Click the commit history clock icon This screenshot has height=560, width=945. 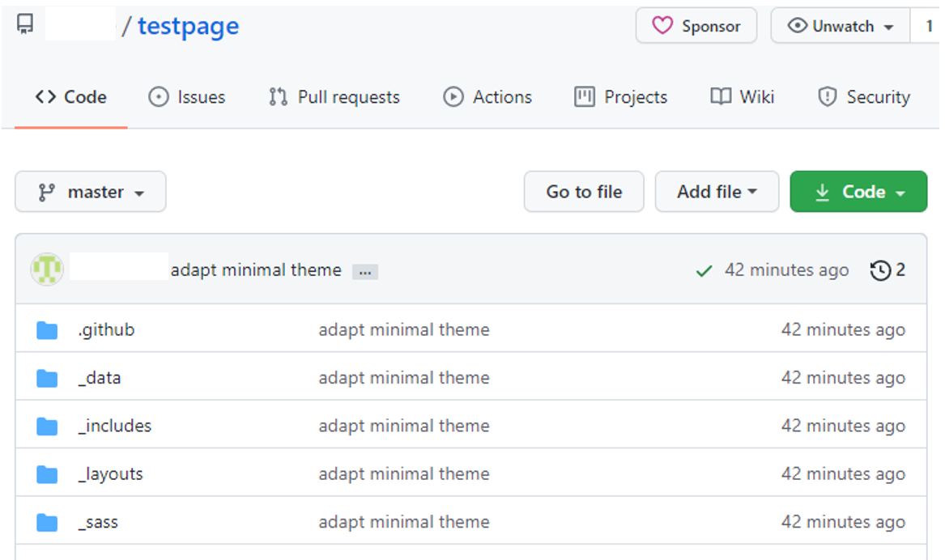pos(880,270)
